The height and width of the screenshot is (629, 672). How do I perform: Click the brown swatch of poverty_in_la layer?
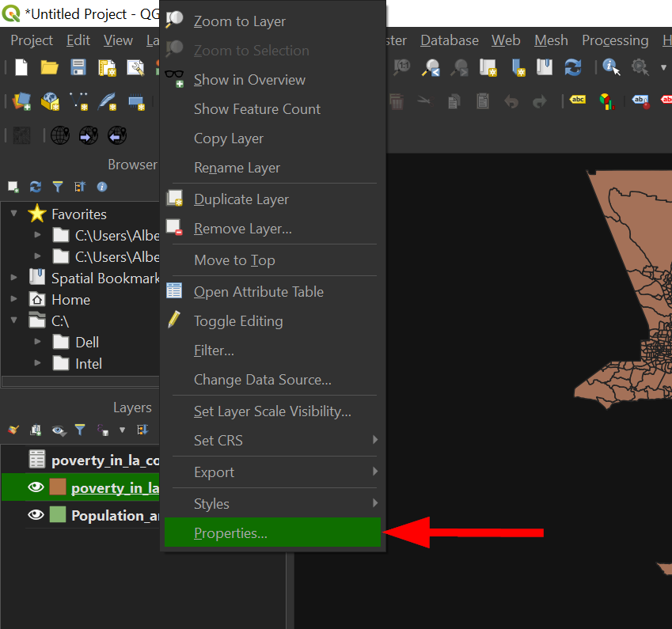click(x=58, y=487)
